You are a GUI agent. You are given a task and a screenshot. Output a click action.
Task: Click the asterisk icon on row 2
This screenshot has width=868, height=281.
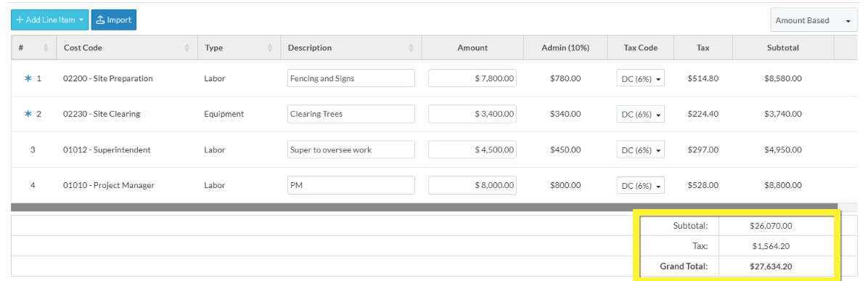(x=28, y=114)
